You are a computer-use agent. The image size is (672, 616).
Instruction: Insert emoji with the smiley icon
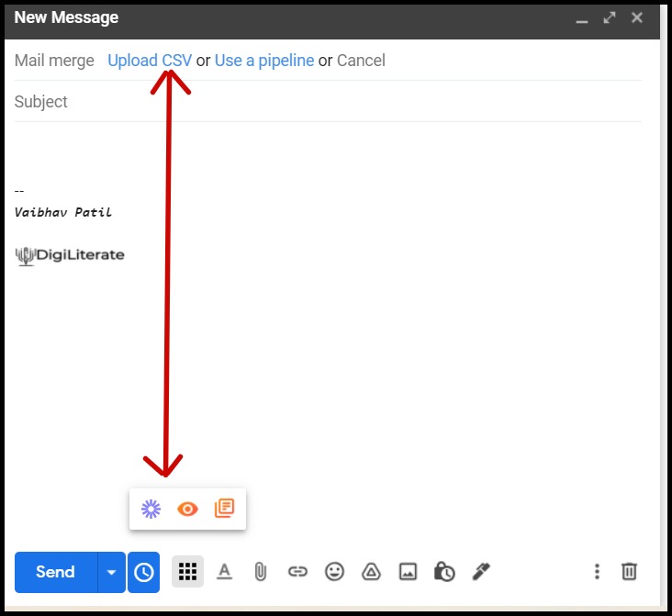[334, 572]
